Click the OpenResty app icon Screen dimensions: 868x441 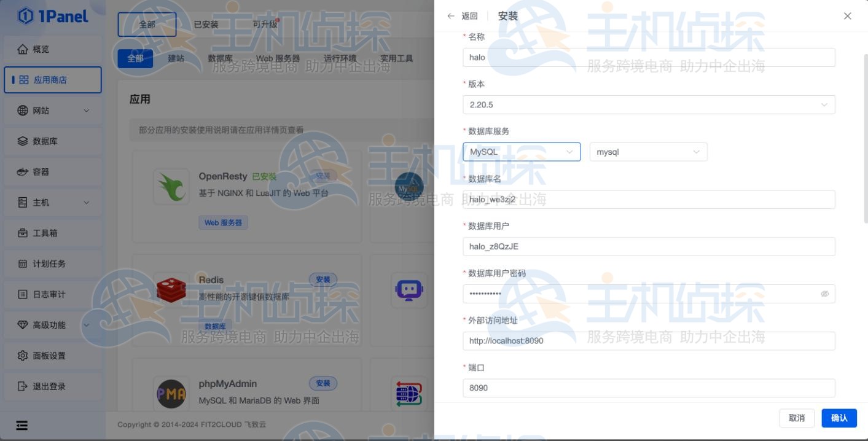click(171, 186)
